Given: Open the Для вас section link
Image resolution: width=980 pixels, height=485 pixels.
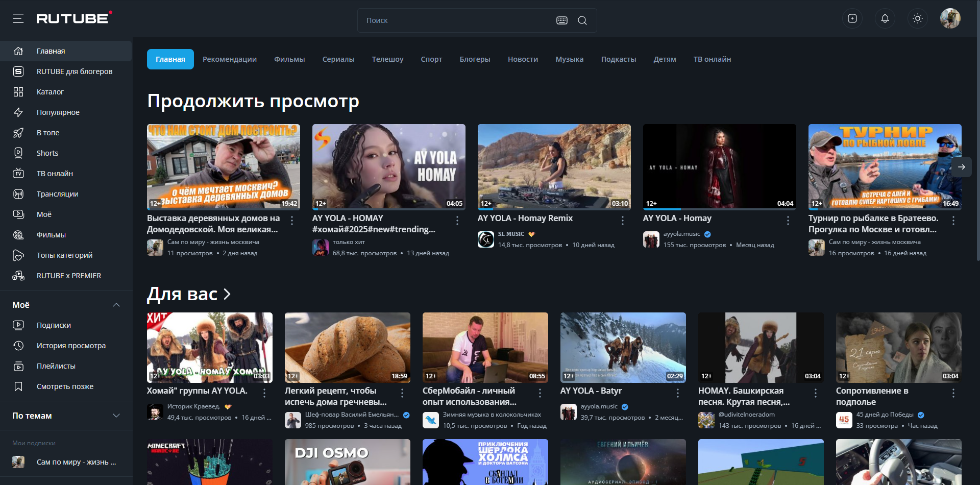Looking at the screenshot, I should pos(189,294).
